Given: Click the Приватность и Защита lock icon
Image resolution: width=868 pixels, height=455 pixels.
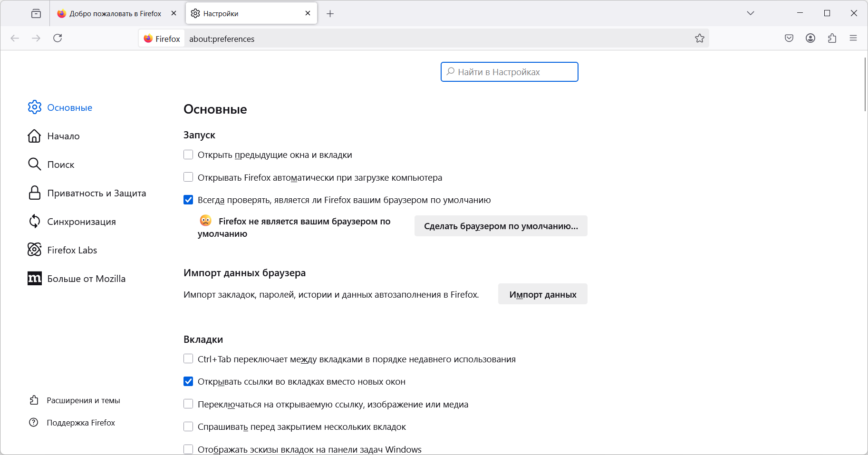Looking at the screenshot, I should (x=35, y=193).
